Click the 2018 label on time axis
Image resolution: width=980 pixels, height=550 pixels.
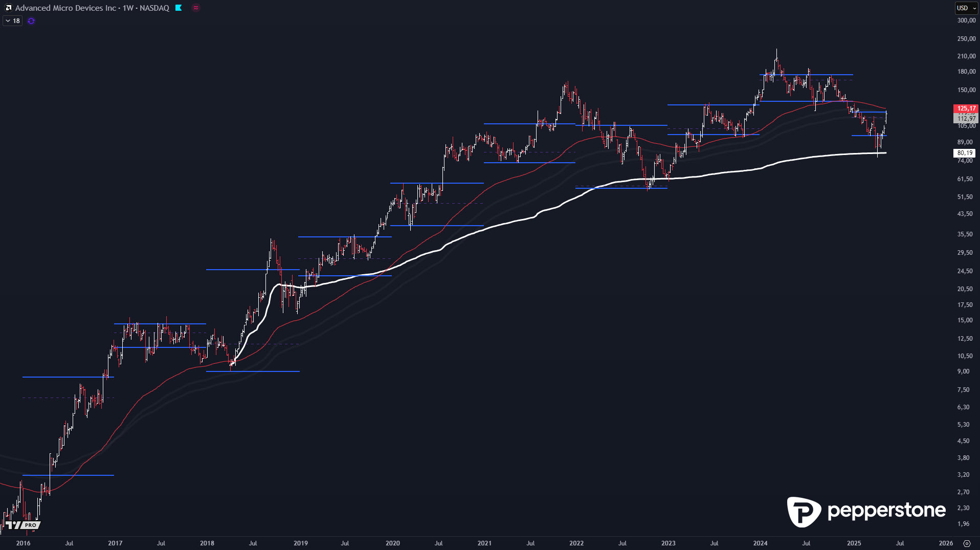(x=207, y=543)
